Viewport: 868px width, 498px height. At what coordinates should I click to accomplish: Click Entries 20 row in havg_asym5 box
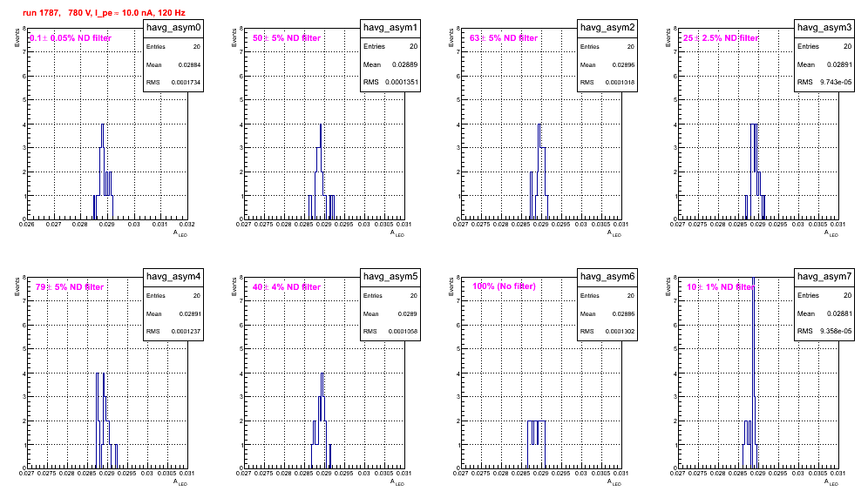pyautogui.click(x=390, y=296)
